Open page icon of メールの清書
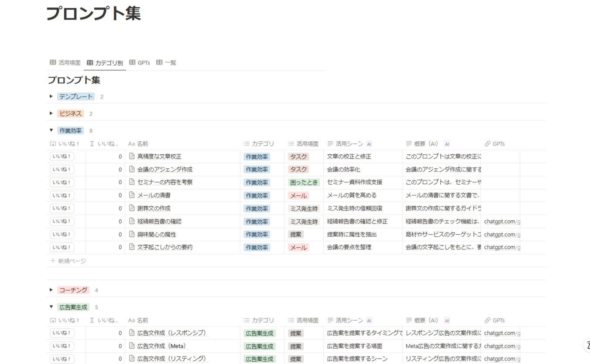Image resolution: width=590 pixels, height=364 pixels. point(132,195)
